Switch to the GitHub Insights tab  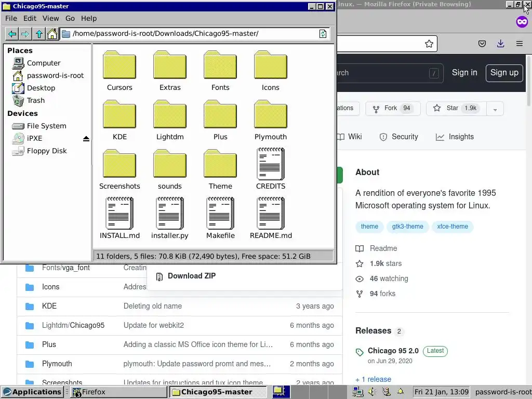(455, 137)
